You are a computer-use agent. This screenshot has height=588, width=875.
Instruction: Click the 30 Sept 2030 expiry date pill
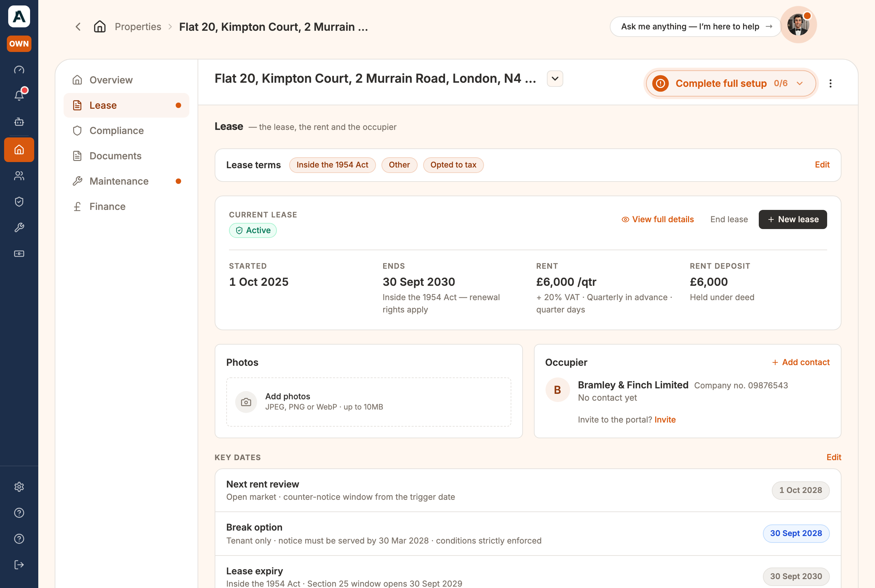tap(796, 577)
